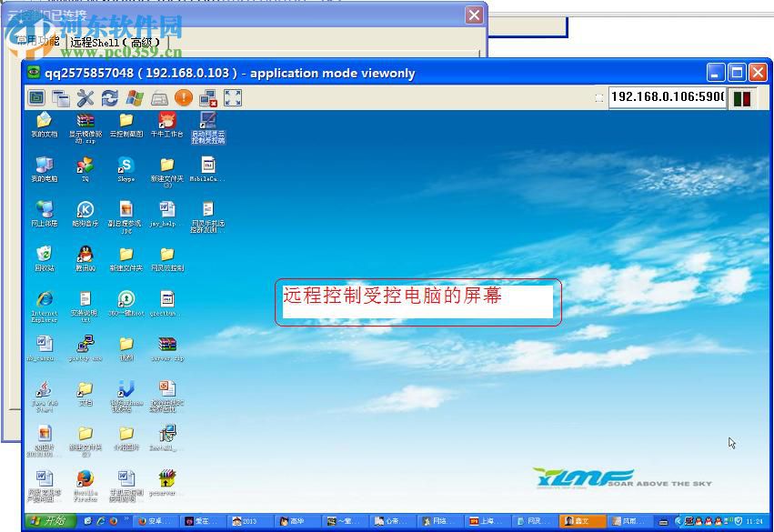Click the wrench and screwdriver settings icon
This screenshot has width=774, height=532.
[85, 98]
